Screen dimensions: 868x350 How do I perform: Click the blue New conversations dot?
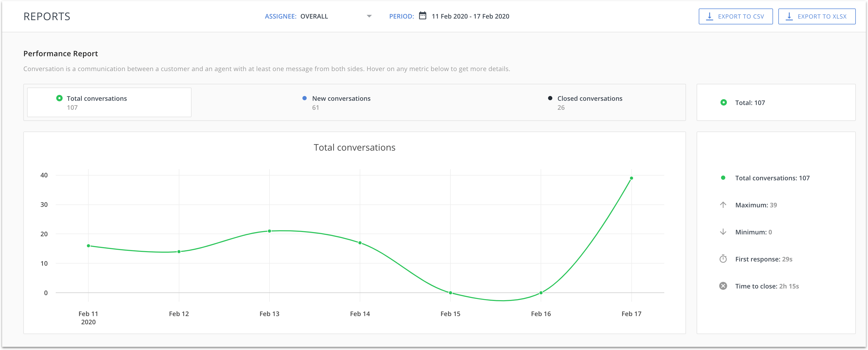pyautogui.click(x=305, y=98)
